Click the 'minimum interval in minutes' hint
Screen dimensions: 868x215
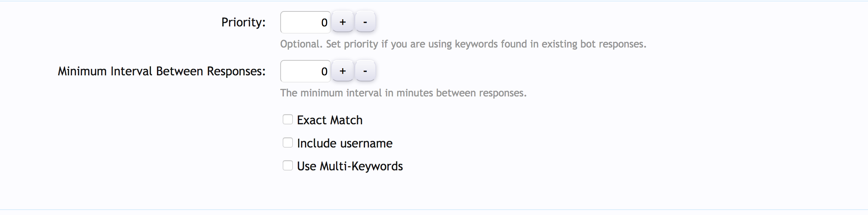pos(403,93)
